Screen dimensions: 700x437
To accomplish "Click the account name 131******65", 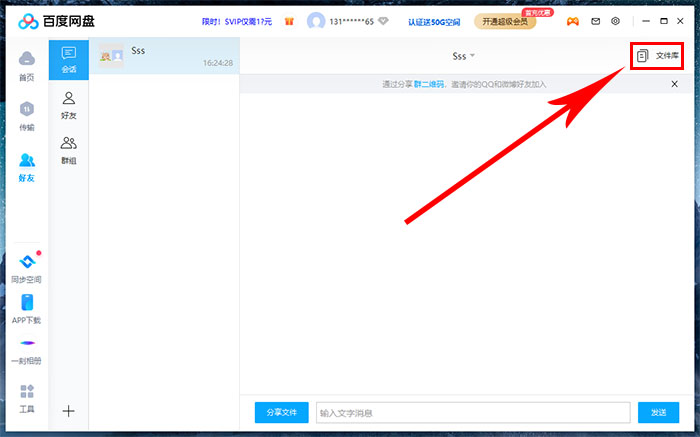I will [x=351, y=21].
